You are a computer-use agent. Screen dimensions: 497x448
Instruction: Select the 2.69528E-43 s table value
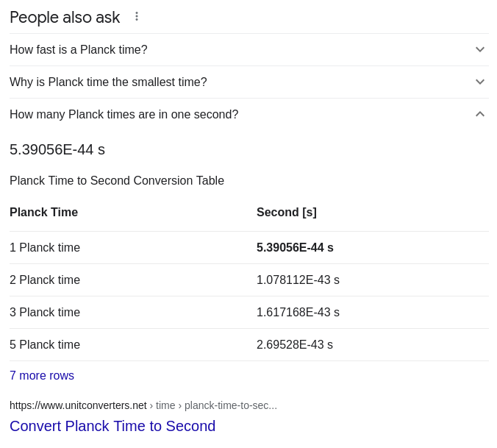[295, 344]
